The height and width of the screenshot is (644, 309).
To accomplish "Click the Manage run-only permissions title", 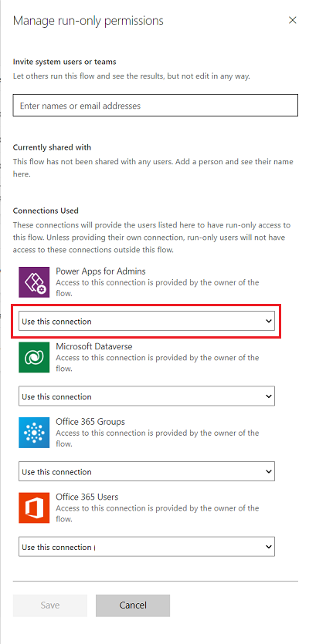I will 88,21.
